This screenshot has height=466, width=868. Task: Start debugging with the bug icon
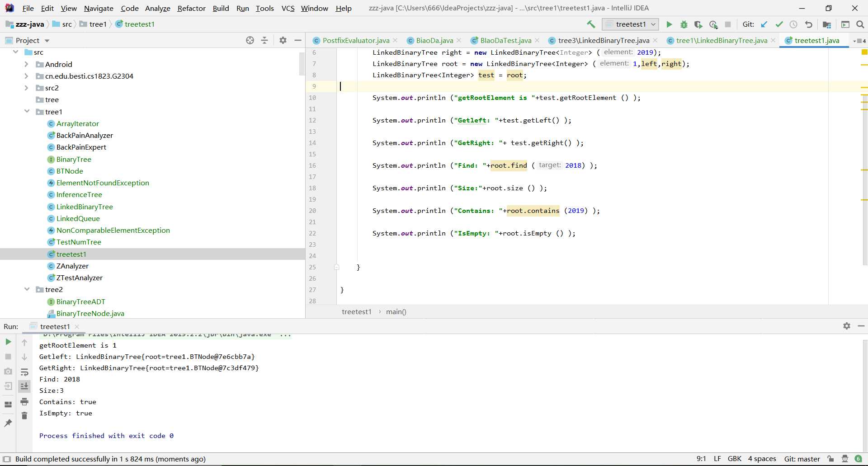684,24
